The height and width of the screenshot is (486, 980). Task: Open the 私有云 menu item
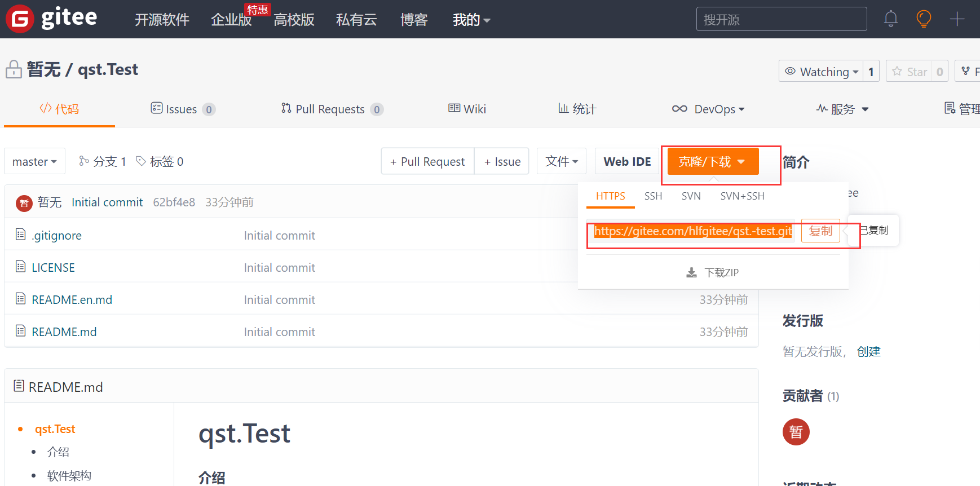click(x=356, y=20)
